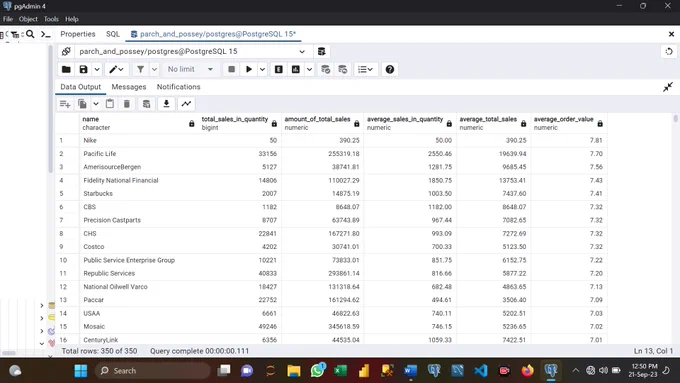Viewport: 680px width, 383px height.
Task: Open the Properties tab
Action: click(x=78, y=34)
